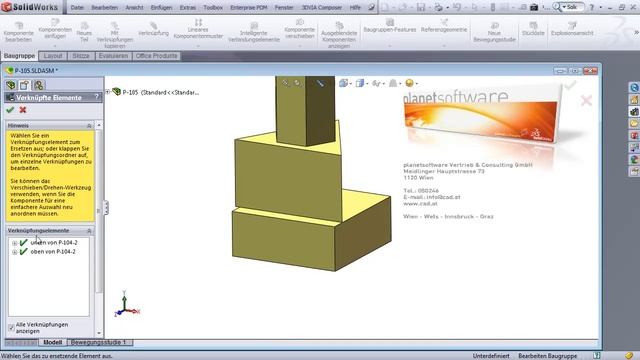Open the Bearbeiten menu
This screenshot has height=360, width=640.
click(x=104, y=7)
